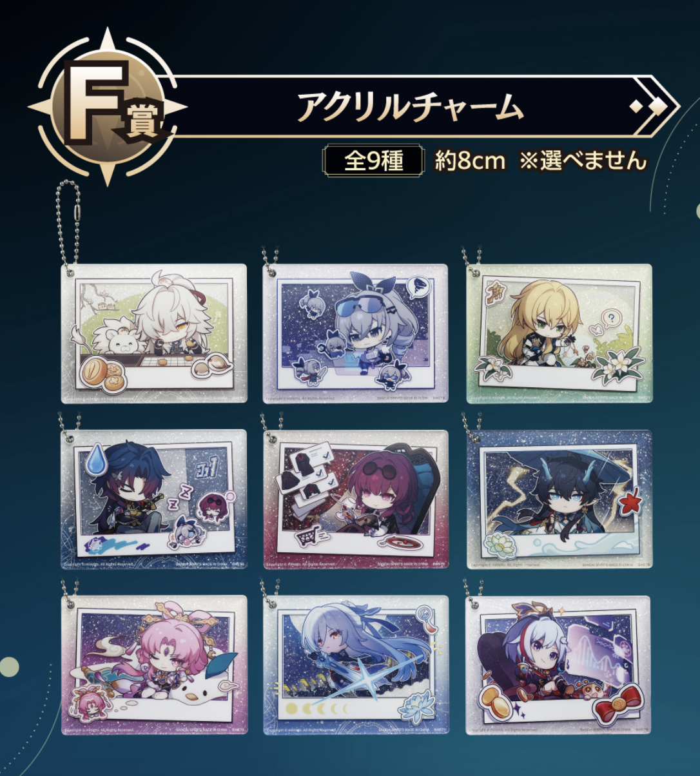Select the silver-haired girl with sunglasses charm
The width and height of the screenshot is (700, 776).
355,333
